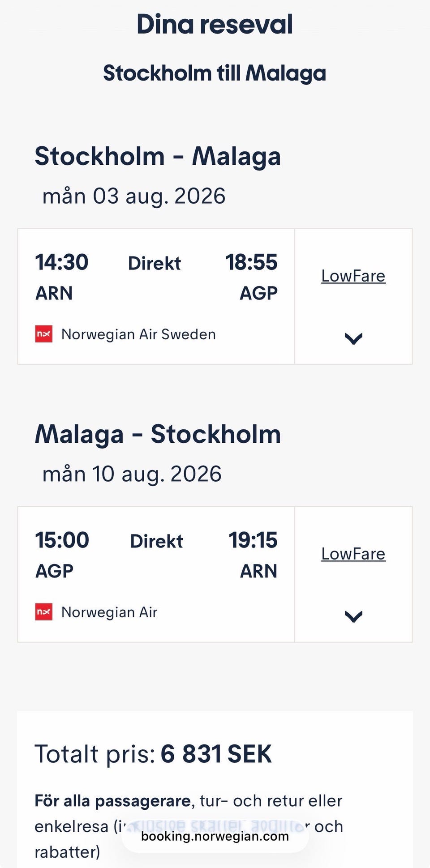Tap the Norwegian Air Sweden carrier name
Screen dimensions: 430x868
[138, 334]
